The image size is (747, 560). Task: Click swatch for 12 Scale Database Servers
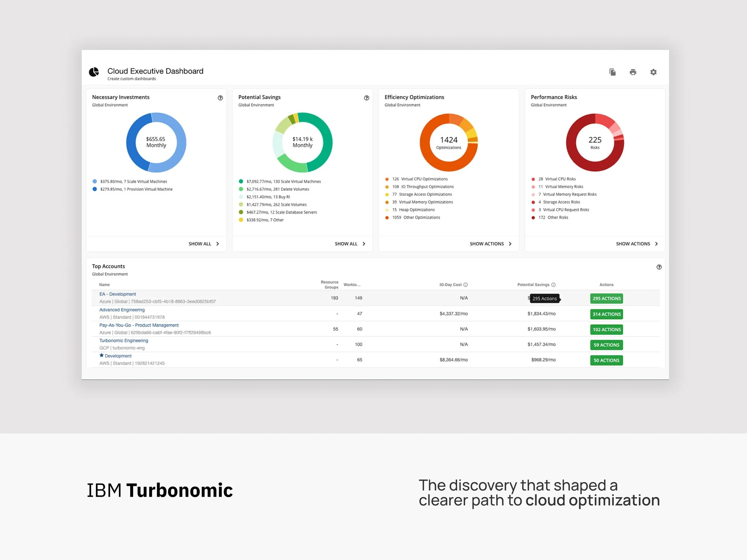pyautogui.click(x=241, y=212)
